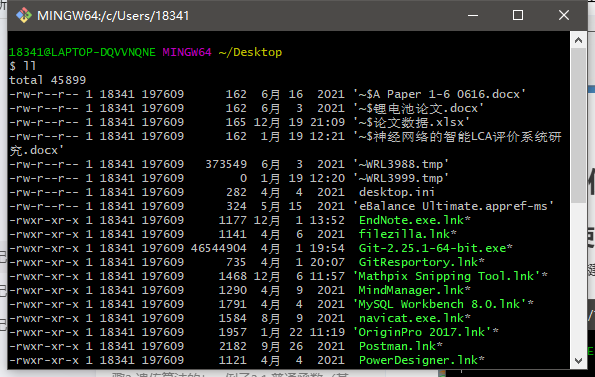Click the file size 373549

tap(226, 164)
